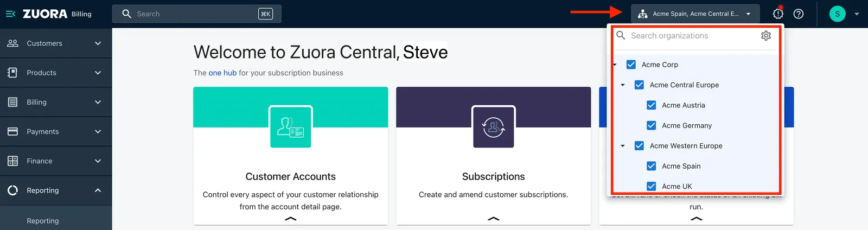This screenshot has height=230, width=868.
Task: Open the notifications alert icon
Action: (778, 14)
